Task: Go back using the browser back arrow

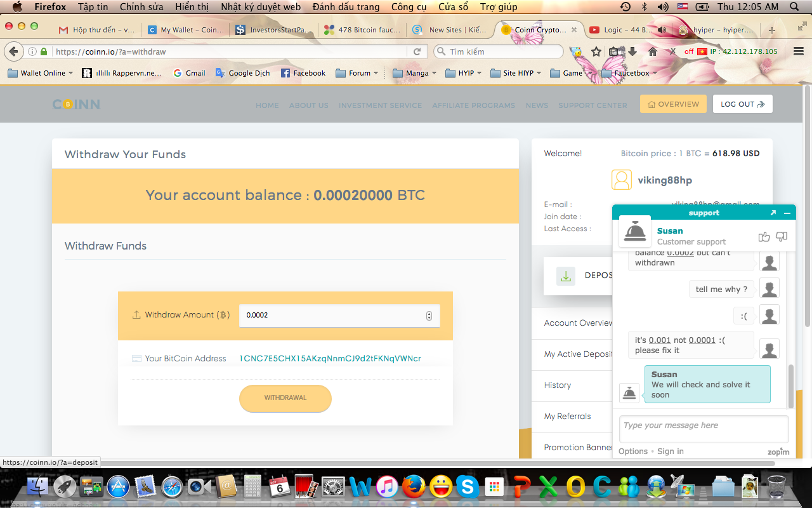Action: click(x=14, y=51)
